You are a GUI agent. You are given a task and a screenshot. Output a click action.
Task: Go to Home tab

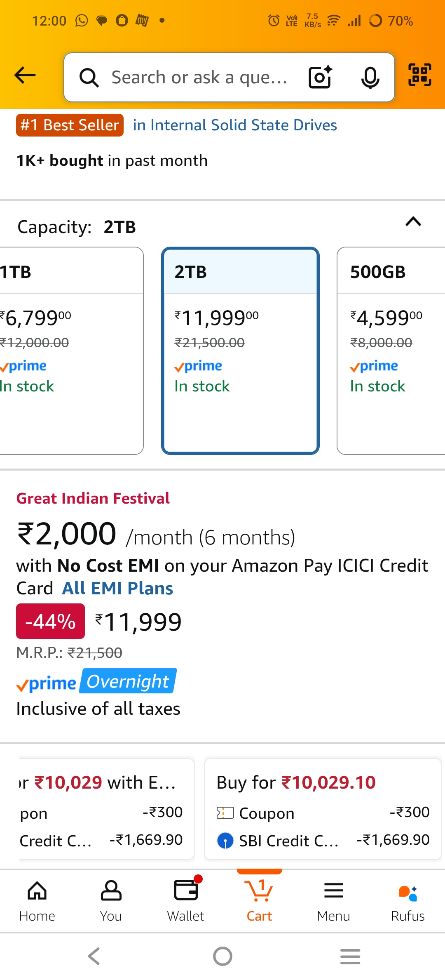pyautogui.click(x=37, y=901)
